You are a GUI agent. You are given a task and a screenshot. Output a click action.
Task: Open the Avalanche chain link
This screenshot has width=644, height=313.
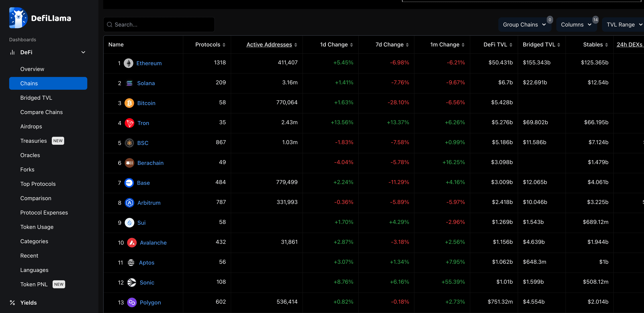click(153, 243)
